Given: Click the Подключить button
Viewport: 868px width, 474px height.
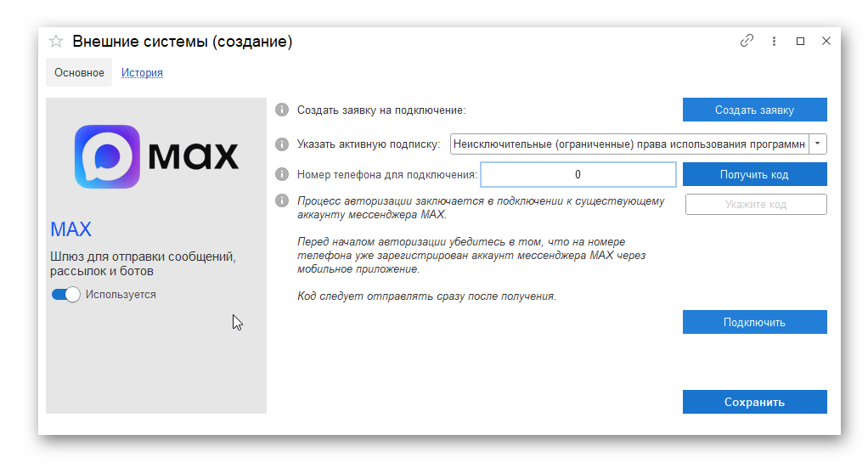Looking at the screenshot, I should [754, 322].
